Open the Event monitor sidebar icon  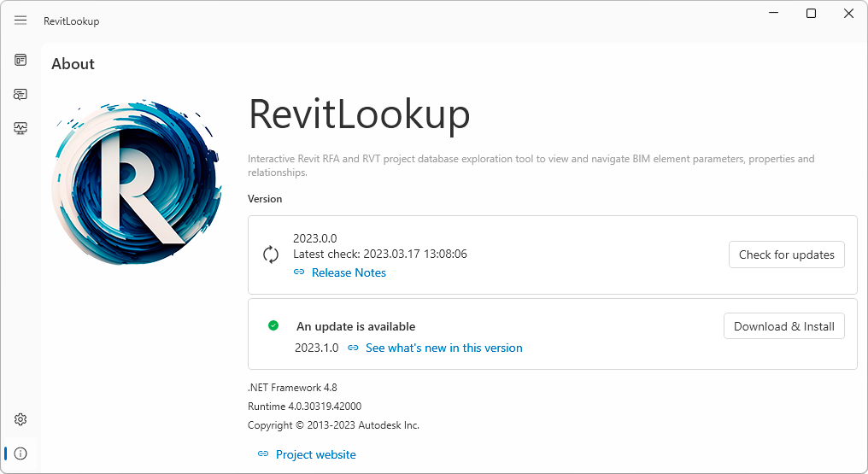tap(21, 128)
